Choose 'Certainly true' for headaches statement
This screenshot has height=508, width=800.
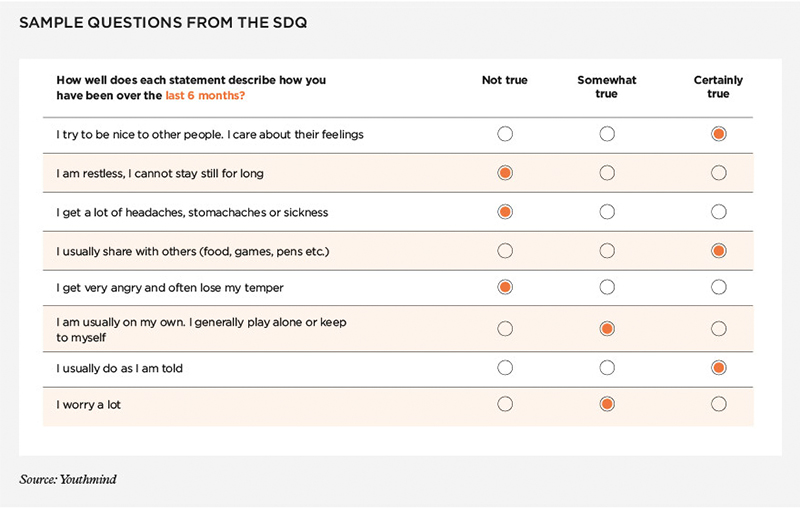718,212
